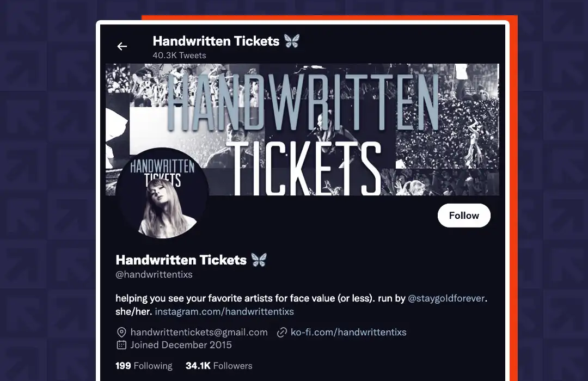588x381 pixels.
Task: Click the 40.3K Tweets count
Action: [179, 55]
